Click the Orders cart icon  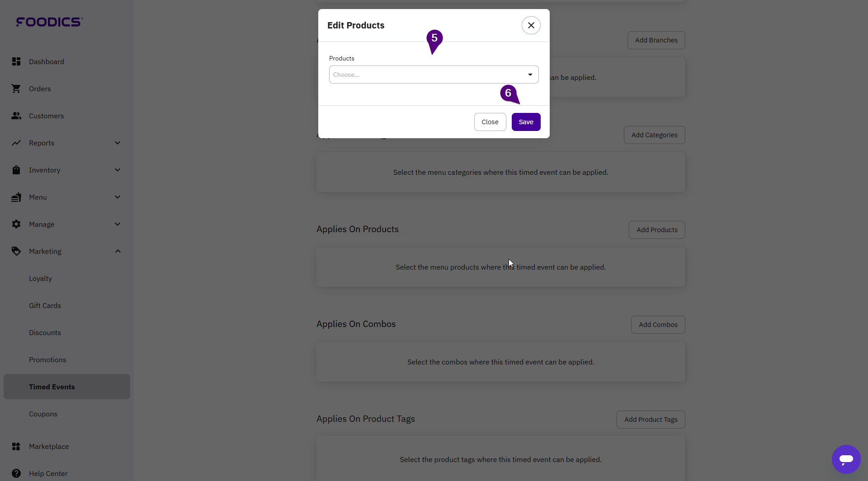point(16,89)
